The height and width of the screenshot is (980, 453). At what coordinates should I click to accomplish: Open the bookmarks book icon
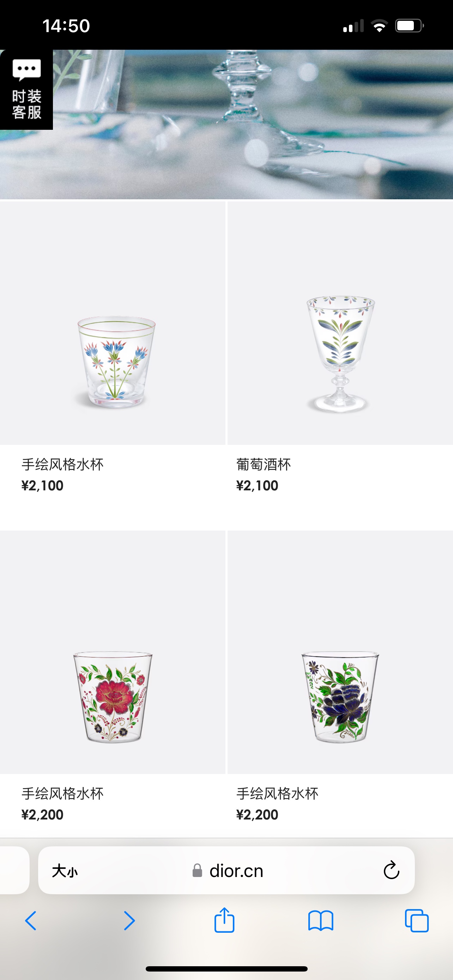tap(321, 921)
